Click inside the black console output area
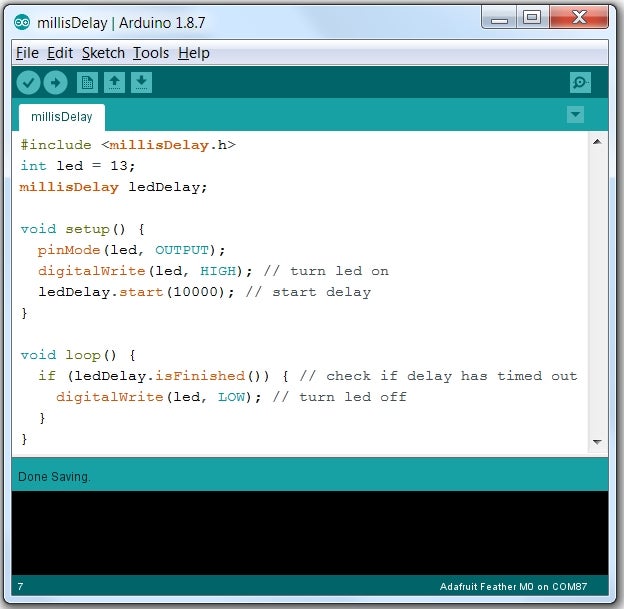 310,533
